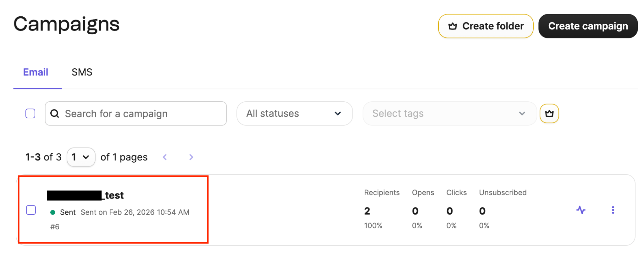Check the _test campaign checkbox

tap(31, 210)
